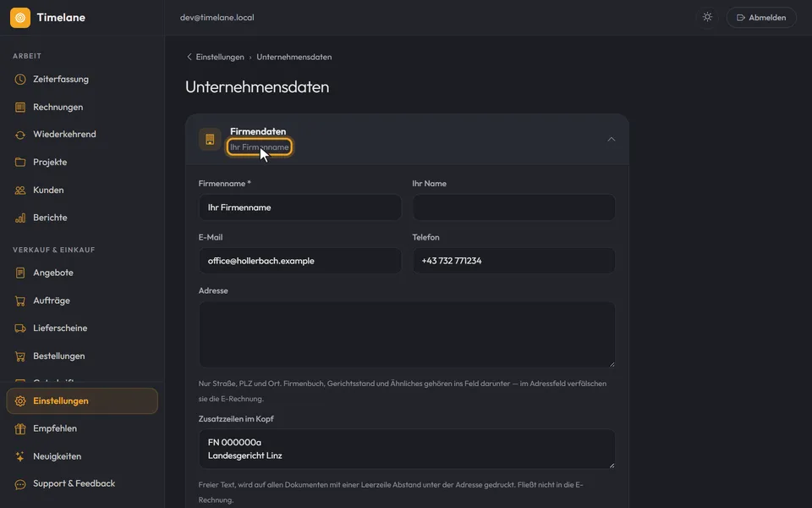Open the Zeiterfassung clock icon
This screenshot has width=812, height=508.
click(20, 80)
